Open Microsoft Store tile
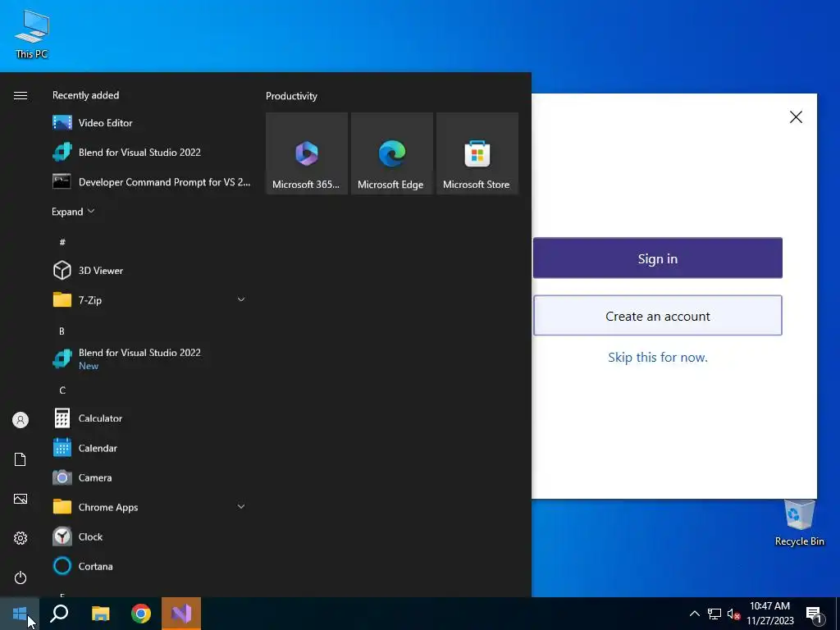The image size is (840, 630). point(477,153)
